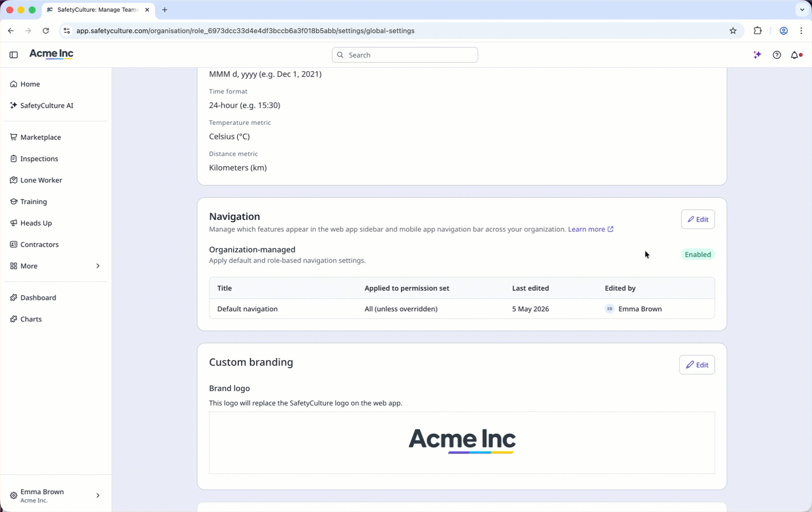The height and width of the screenshot is (512, 812).
Task: Click the 'Organization-managed' heading
Action: tap(252, 250)
